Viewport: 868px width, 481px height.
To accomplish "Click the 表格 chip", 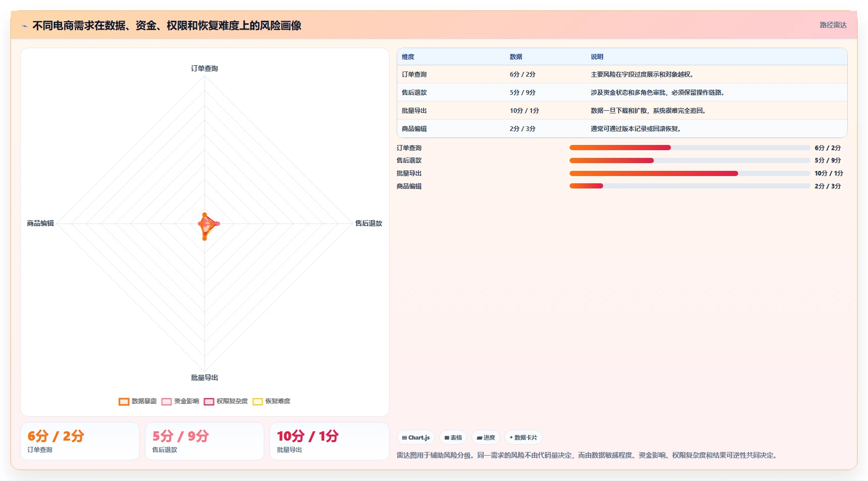I will click(x=453, y=438).
